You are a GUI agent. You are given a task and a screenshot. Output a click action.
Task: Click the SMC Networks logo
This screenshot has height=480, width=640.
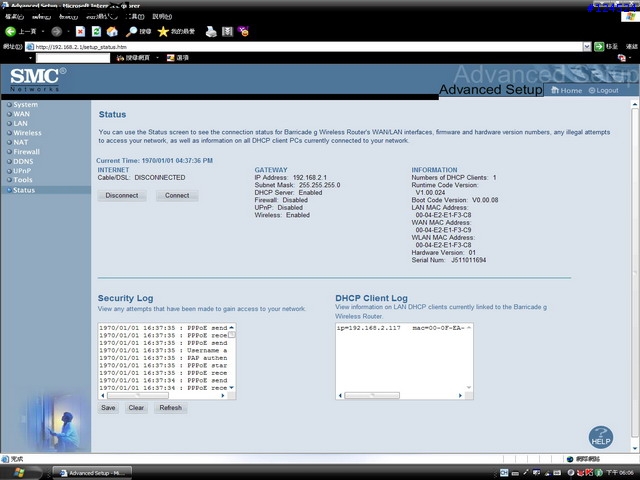click(x=38, y=79)
